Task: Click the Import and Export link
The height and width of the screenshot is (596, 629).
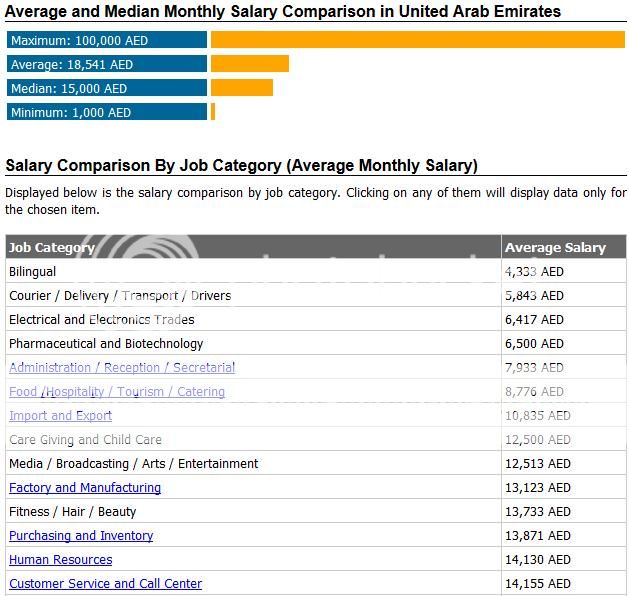Action: (60, 416)
